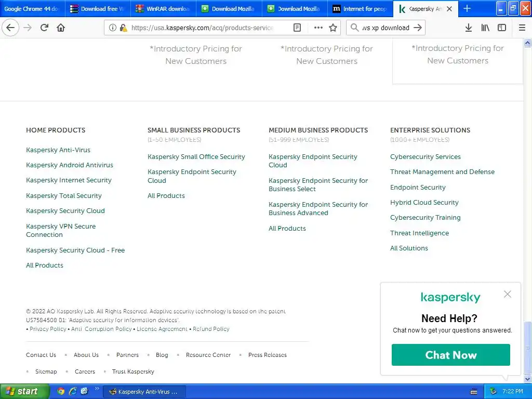Open License Agreement footer link
The height and width of the screenshot is (399, 532).
coord(162,329)
